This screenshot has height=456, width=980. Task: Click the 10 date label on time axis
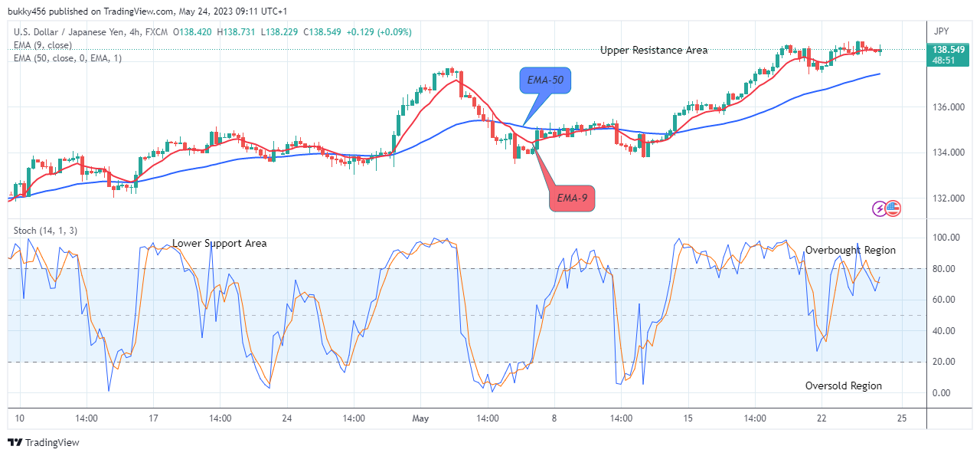pos(20,418)
